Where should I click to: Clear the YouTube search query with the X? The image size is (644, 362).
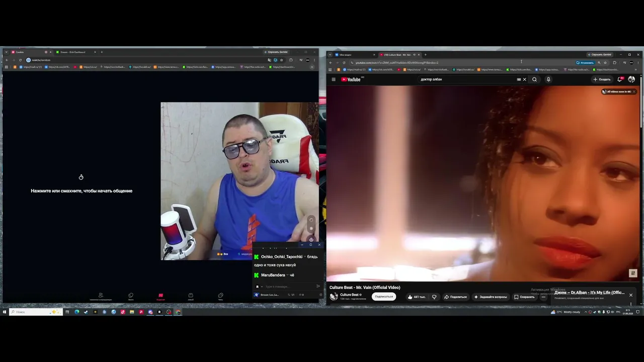[524, 79]
